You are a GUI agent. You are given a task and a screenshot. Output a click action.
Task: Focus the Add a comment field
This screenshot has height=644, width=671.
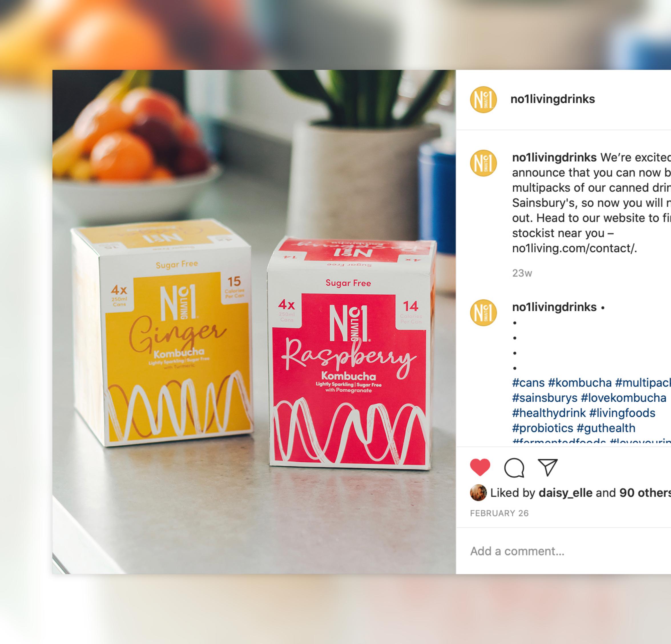(563, 551)
